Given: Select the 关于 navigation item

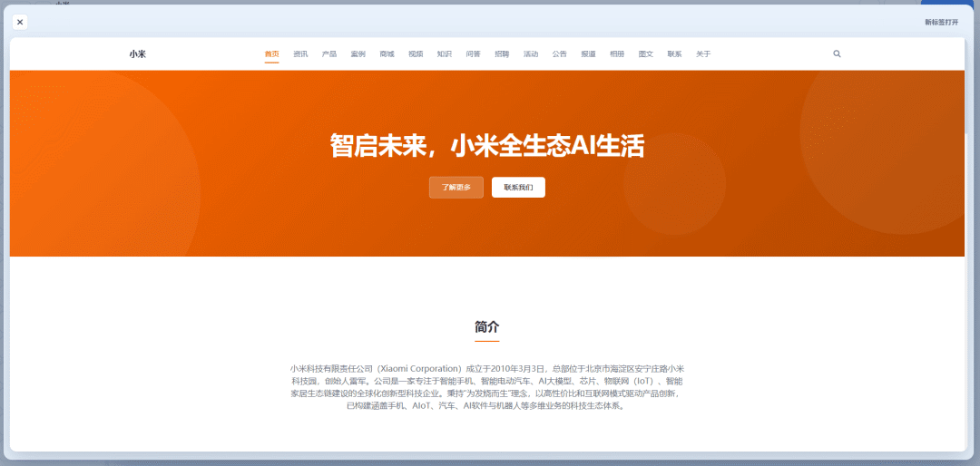Looking at the screenshot, I should 703,54.
